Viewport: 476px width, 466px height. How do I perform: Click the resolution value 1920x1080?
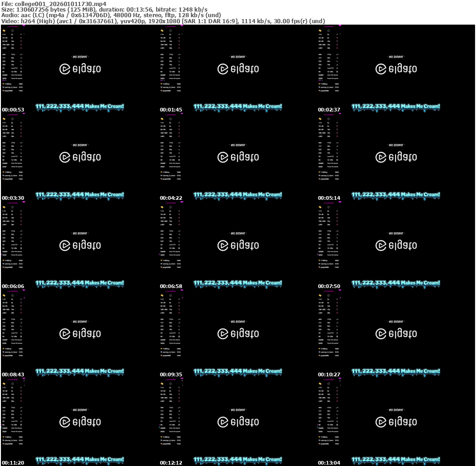tap(163, 21)
